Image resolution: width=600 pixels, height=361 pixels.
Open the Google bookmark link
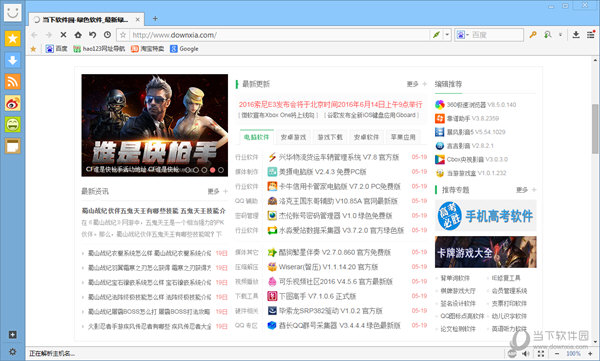(x=184, y=49)
